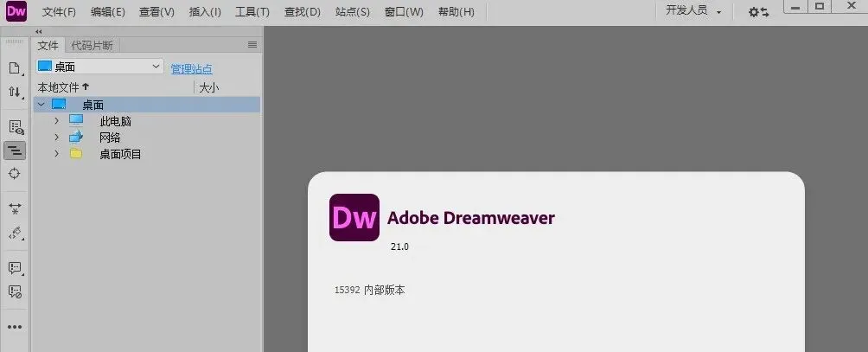Click the live view options icon

[x=16, y=127]
